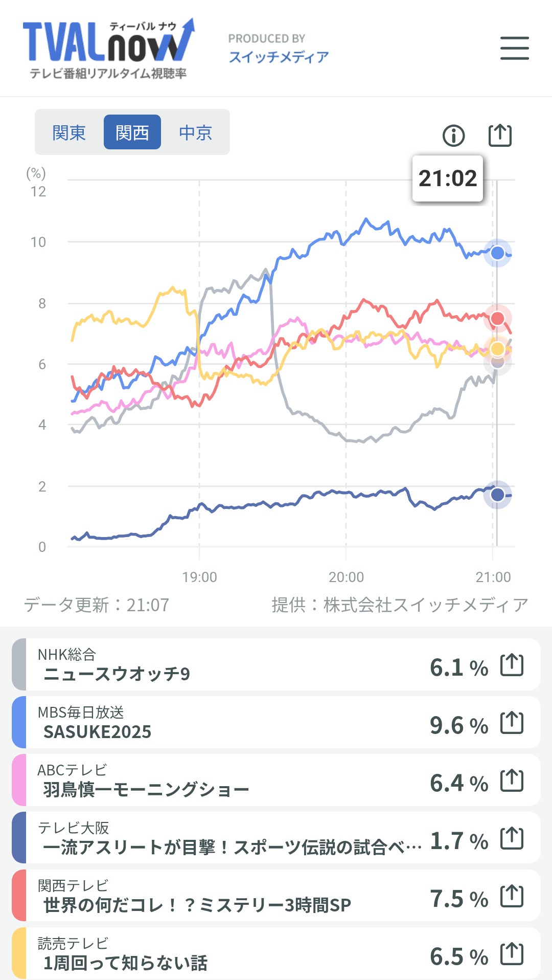Screen dimensions: 552x980
Task: Open the スイッチメディア producer link
Action: tap(279, 56)
